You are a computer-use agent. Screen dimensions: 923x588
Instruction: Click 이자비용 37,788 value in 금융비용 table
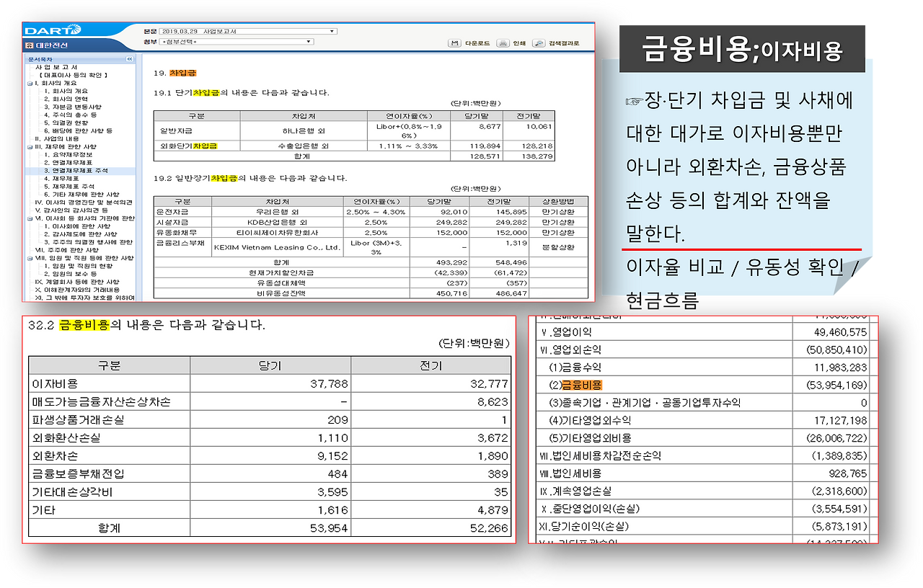(x=330, y=384)
